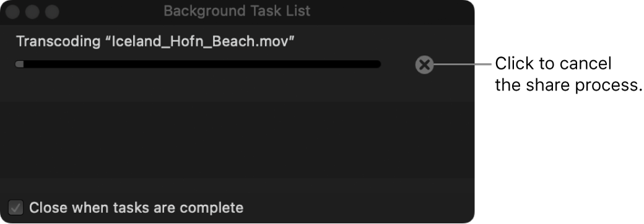Click the filled start of the progress bar

19,64
